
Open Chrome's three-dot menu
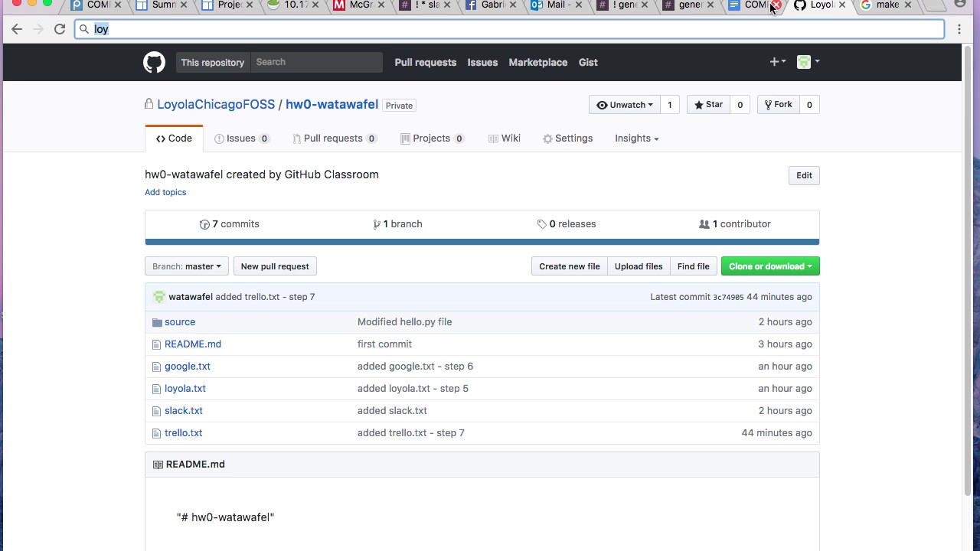tap(959, 29)
